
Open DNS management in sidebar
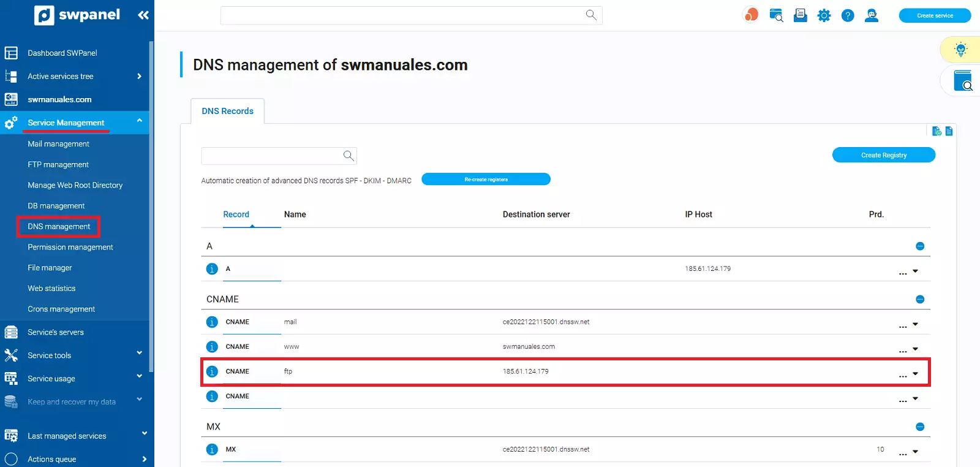pos(59,227)
